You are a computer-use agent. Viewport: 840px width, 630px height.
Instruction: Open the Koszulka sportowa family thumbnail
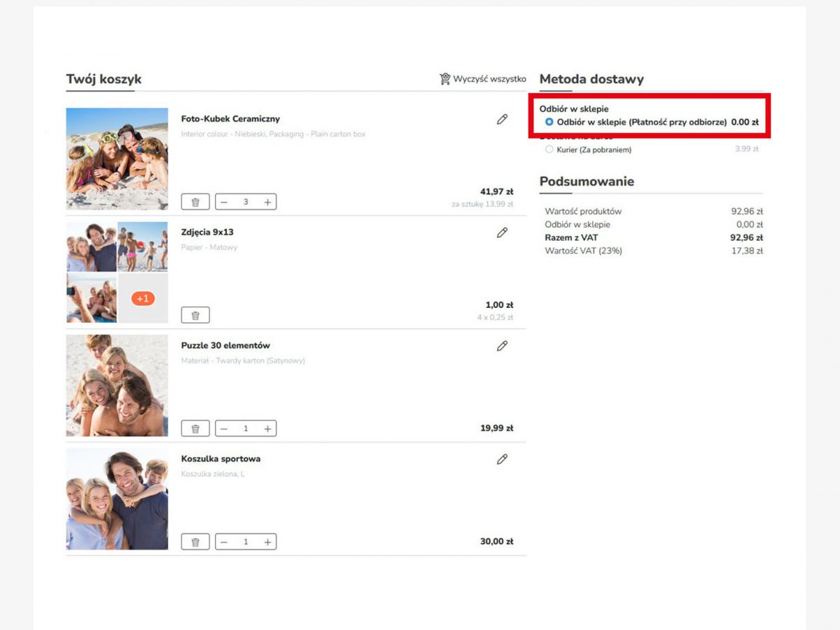pos(117,499)
